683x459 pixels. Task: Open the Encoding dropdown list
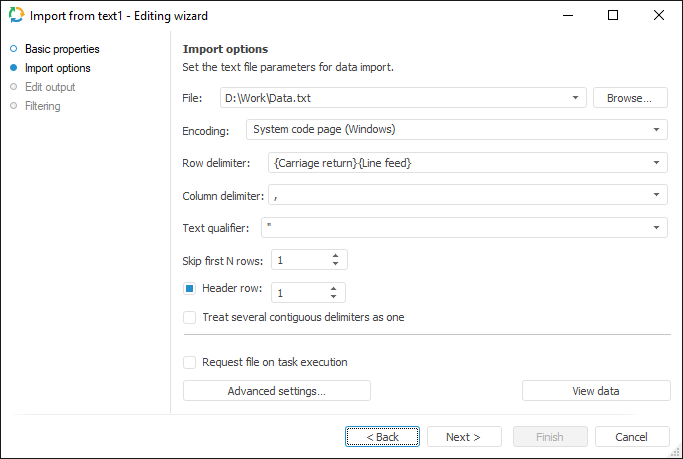tap(657, 130)
